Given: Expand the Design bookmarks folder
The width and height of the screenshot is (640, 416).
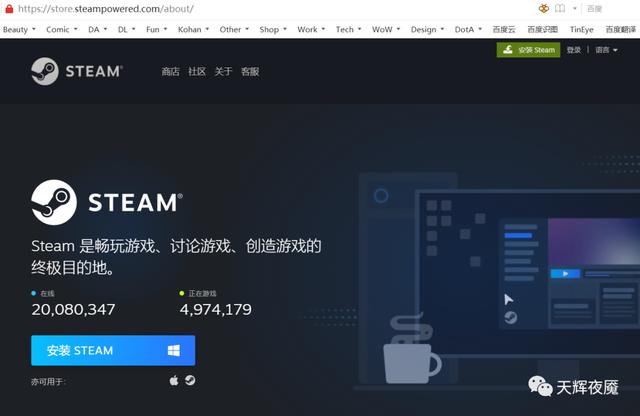Looking at the screenshot, I should 427,29.
